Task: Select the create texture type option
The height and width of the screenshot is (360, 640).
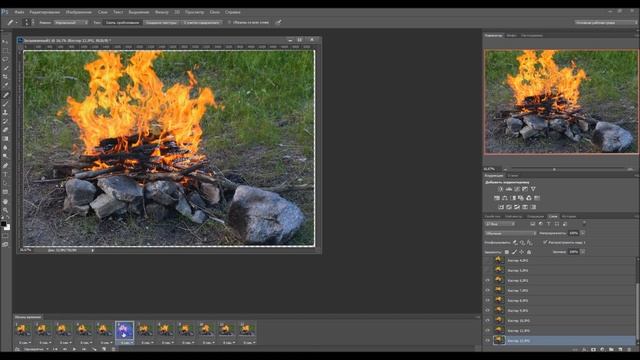Action: pos(161,22)
